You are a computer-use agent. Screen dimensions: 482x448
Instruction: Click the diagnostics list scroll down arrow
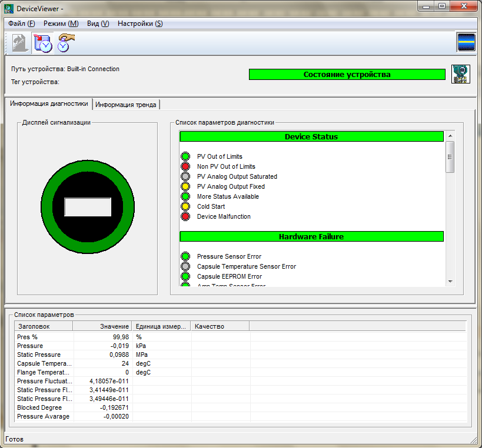pos(450,282)
